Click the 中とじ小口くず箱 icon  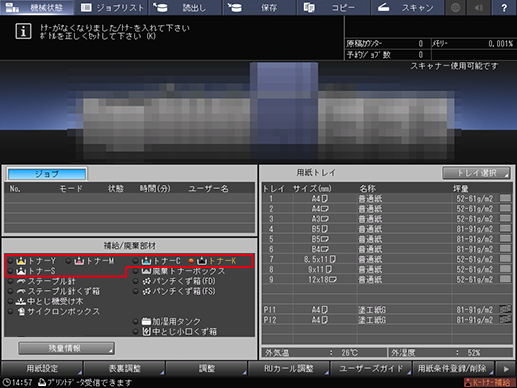click(146, 331)
